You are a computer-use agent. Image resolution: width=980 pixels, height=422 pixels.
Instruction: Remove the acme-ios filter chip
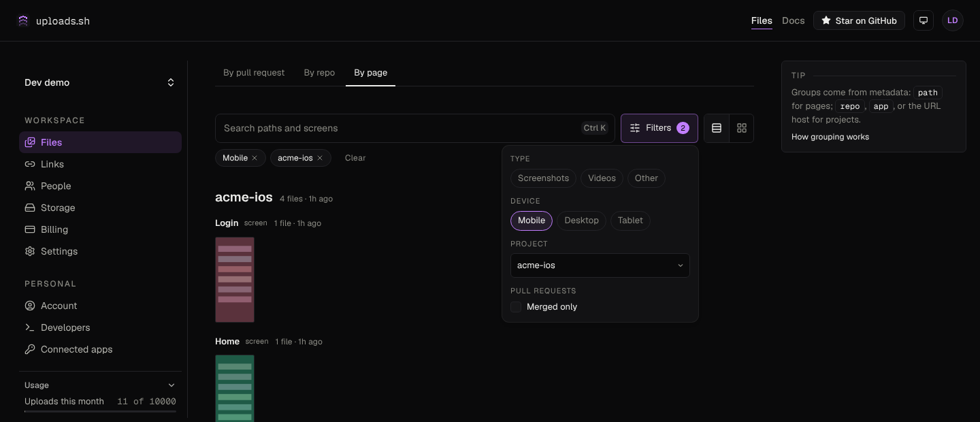tap(320, 158)
